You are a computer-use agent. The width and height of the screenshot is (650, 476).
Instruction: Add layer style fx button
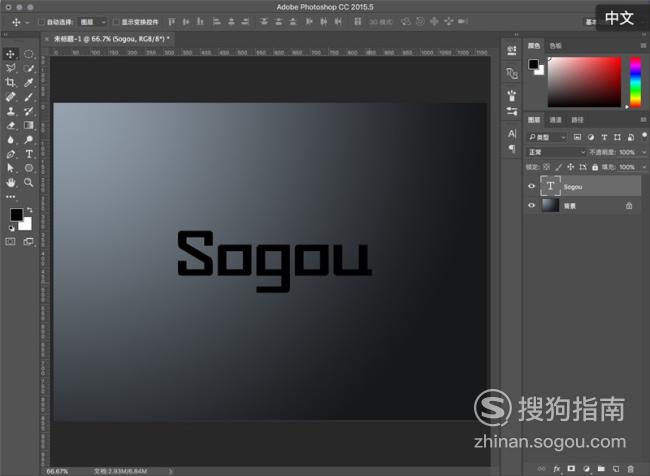click(x=556, y=469)
